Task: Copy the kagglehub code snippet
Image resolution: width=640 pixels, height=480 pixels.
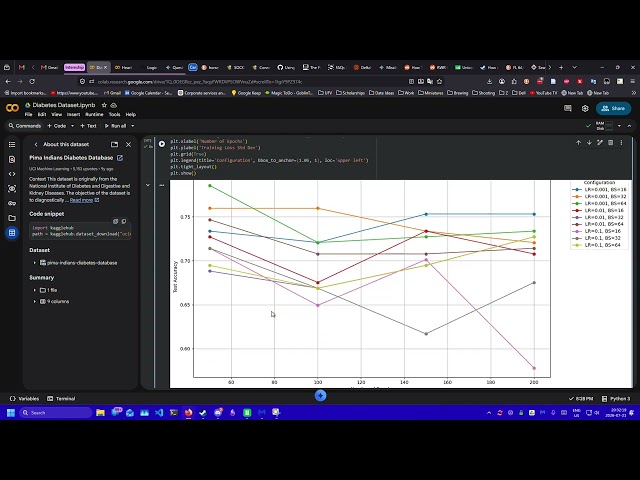Action: pyautogui.click(x=124, y=221)
